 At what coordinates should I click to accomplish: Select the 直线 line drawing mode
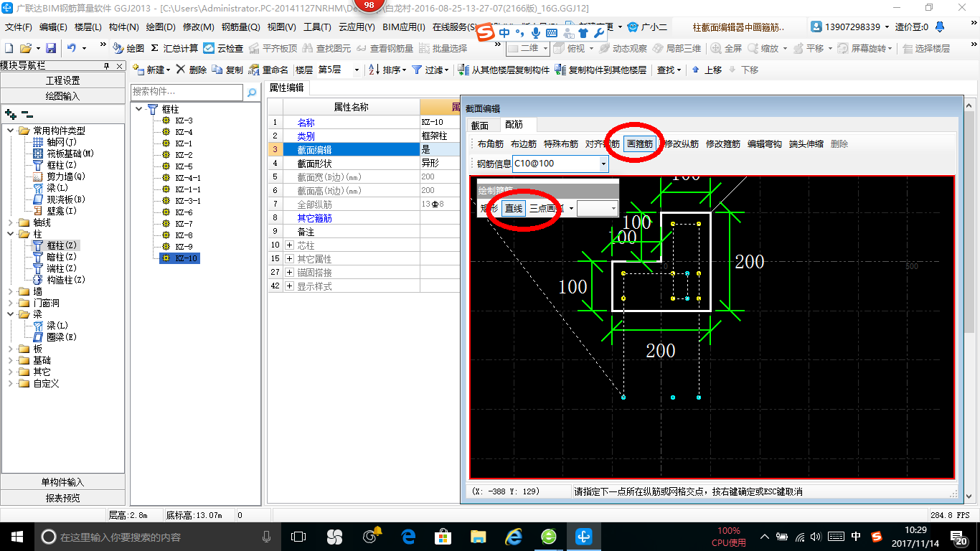pos(514,208)
